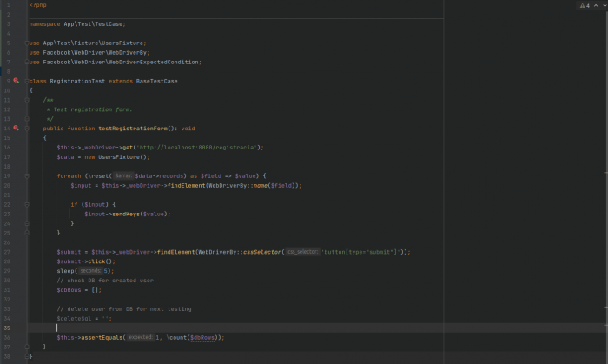
Task: Collapse the doc comment fold at line 11
Action: pos(27,100)
